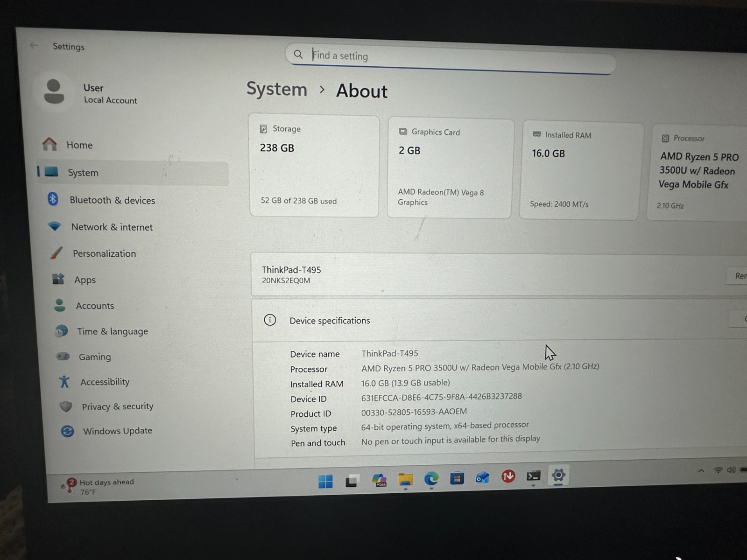Select the Device ID value text
This screenshot has height=560, width=747.
coord(441,397)
